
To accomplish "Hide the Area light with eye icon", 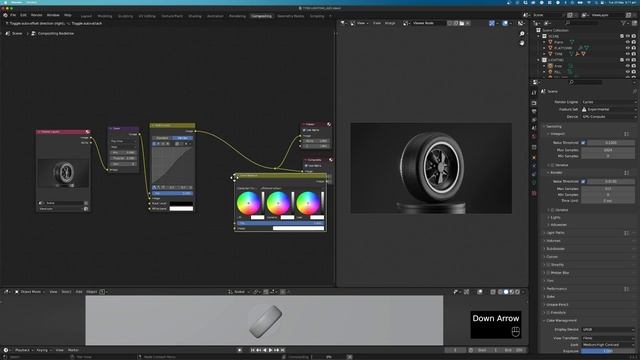I will 628,66.
